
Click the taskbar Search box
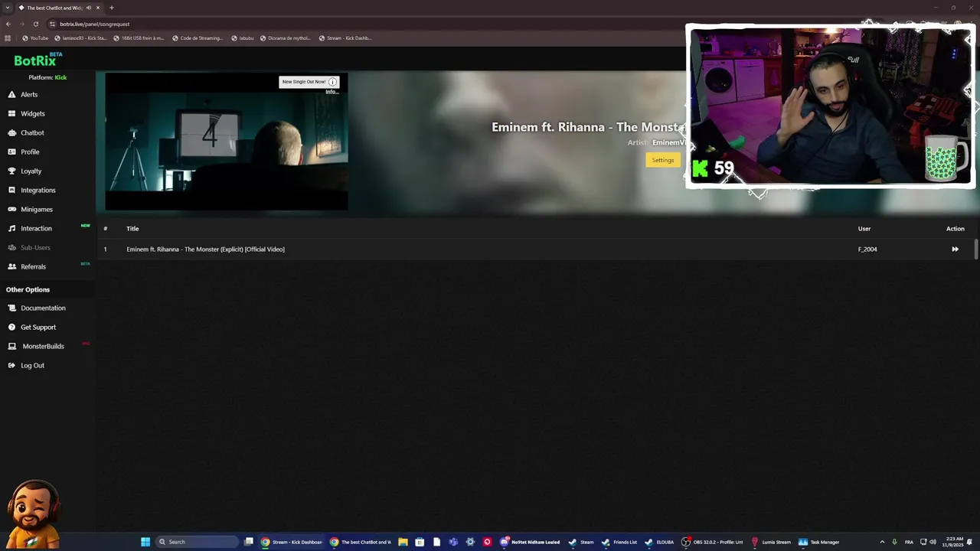point(197,542)
